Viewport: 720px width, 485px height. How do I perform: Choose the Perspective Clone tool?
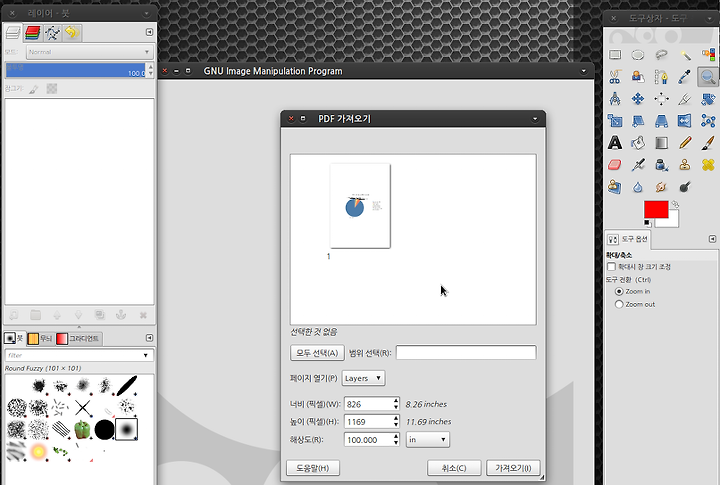click(615, 186)
